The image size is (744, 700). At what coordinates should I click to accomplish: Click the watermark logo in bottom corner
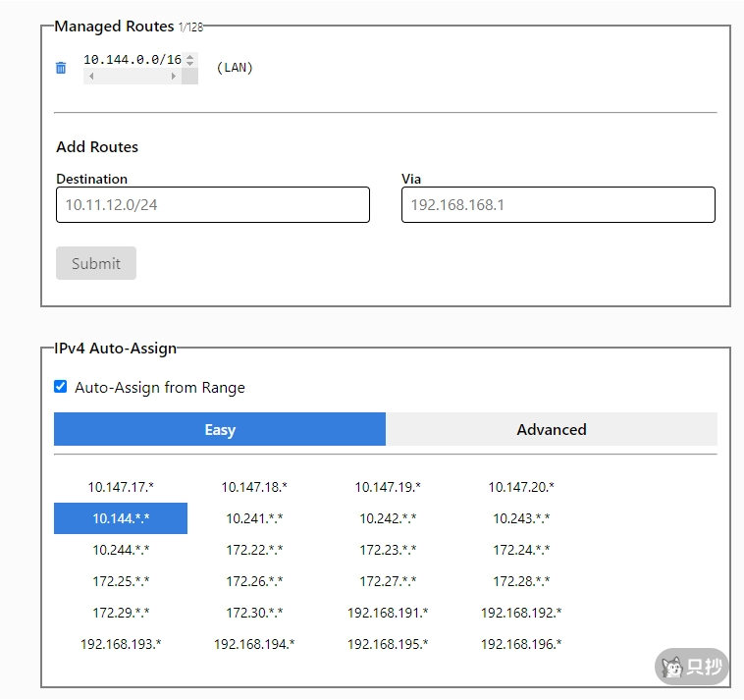[x=692, y=667]
